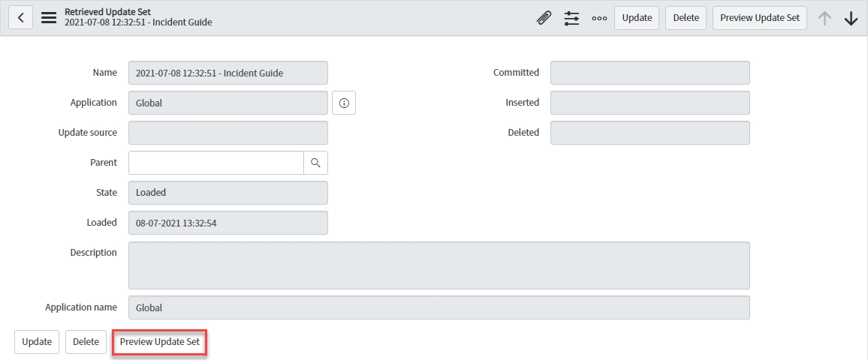Click Delete button in header
Viewport: 868px width, 360px height.
(686, 18)
